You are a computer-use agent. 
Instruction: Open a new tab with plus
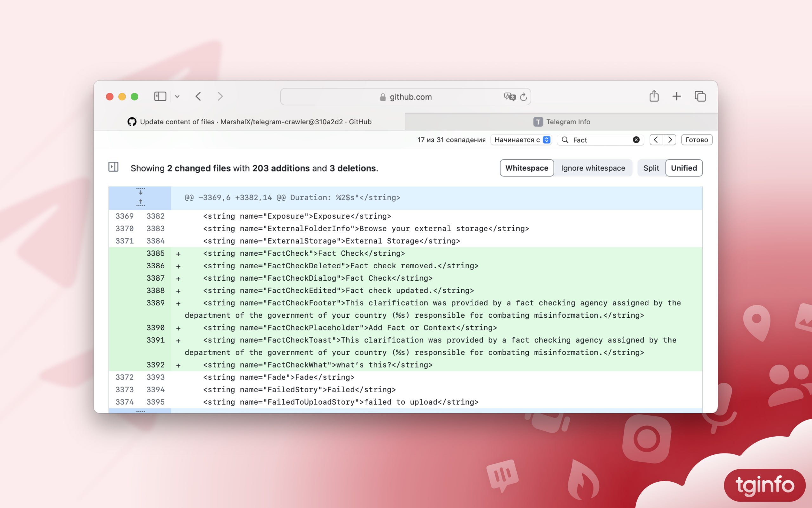677,96
